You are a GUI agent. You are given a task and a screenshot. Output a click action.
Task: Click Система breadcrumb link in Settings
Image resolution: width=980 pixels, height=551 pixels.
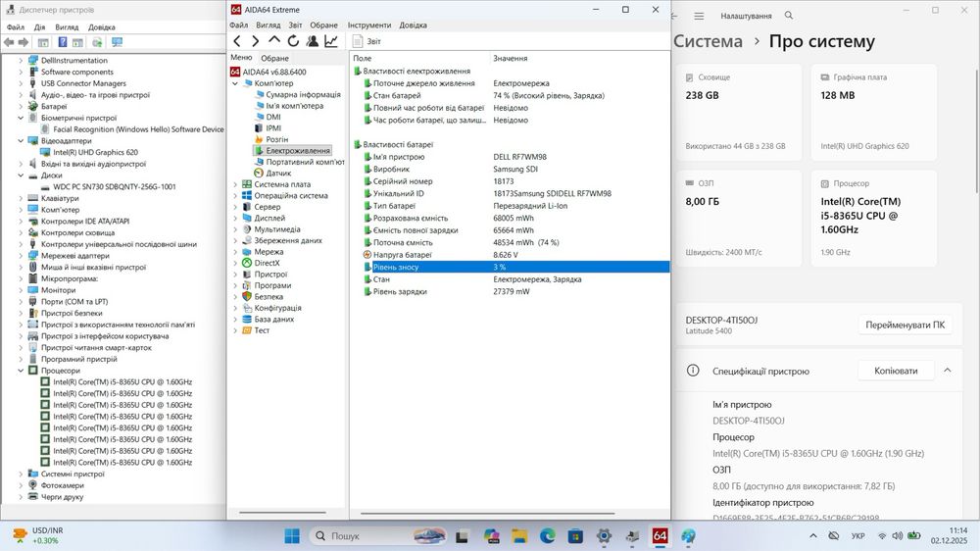coord(709,41)
